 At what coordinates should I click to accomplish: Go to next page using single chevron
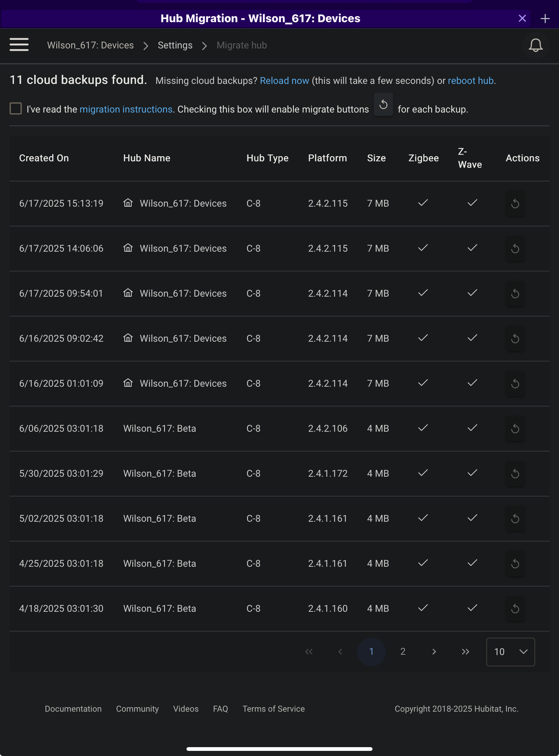click(434, 652)
